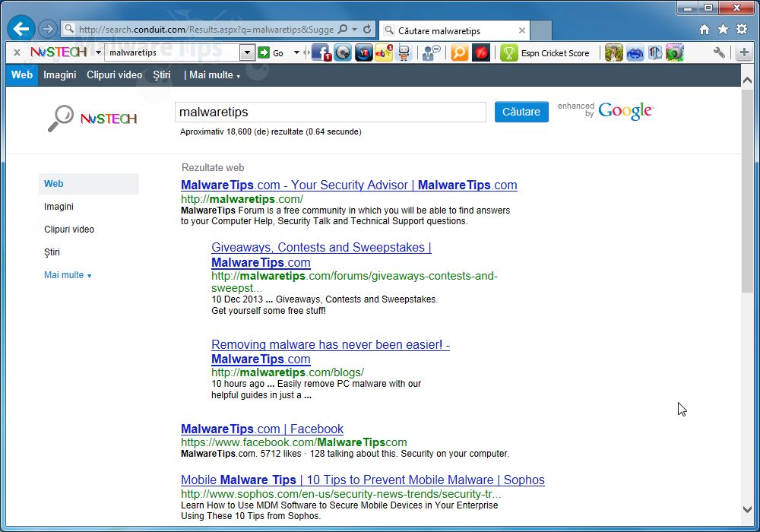The image size is (760, 532).
Task: Click the main search field with malwaretips
Action: click(330, 112)
